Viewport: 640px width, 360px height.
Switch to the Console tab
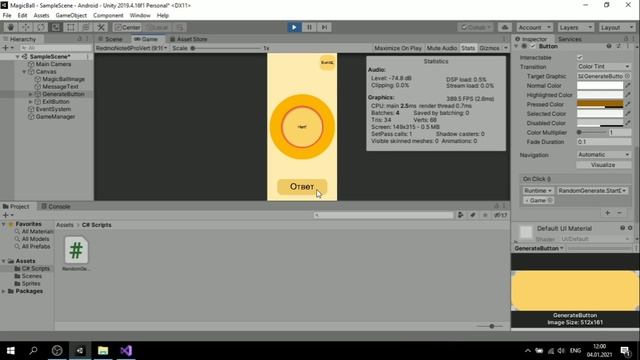(56, 207)
